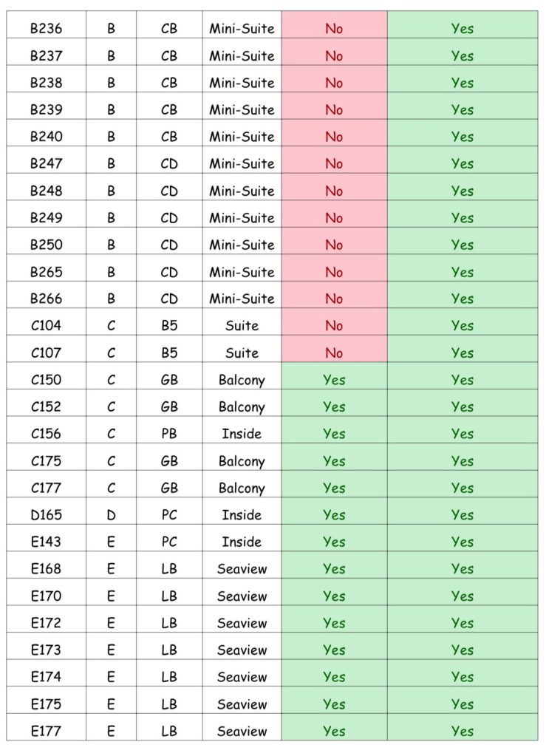Select the Inside cell in row D165
This screenshot has height=756, width=546.
[x=242, y=515]
